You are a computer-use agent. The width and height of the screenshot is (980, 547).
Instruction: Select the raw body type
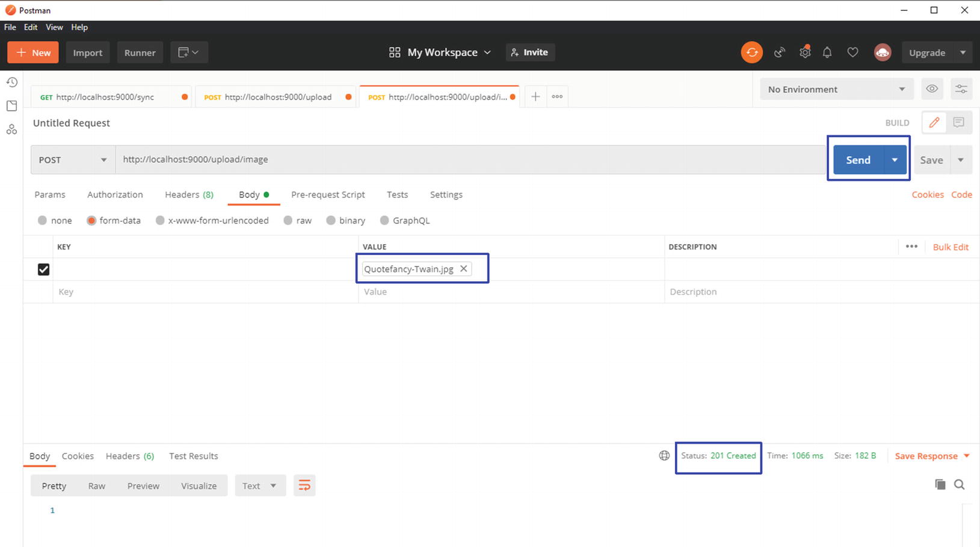coord(288,221)
